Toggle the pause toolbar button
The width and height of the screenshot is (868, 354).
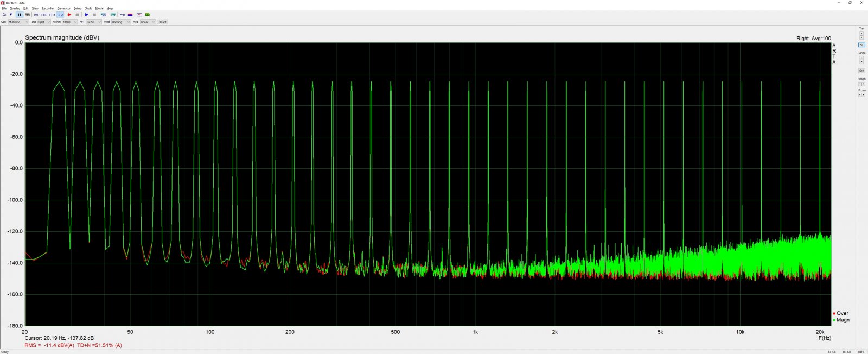[20, 15]
